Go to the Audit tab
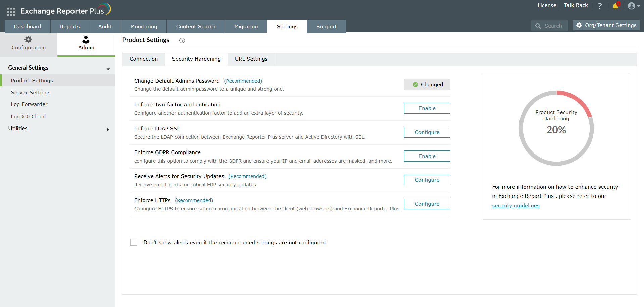 [x=105, y=26]
